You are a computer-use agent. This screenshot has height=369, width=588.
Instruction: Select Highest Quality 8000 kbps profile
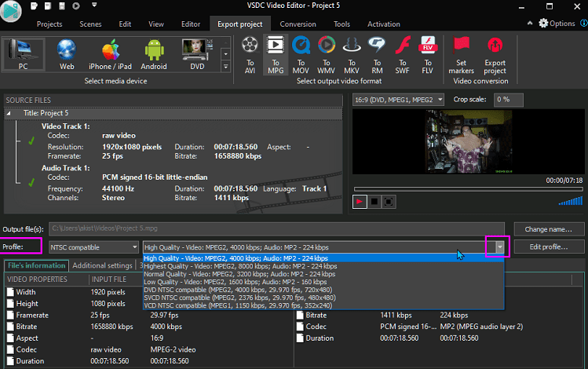pyautogui.click(x=323, y=266)
